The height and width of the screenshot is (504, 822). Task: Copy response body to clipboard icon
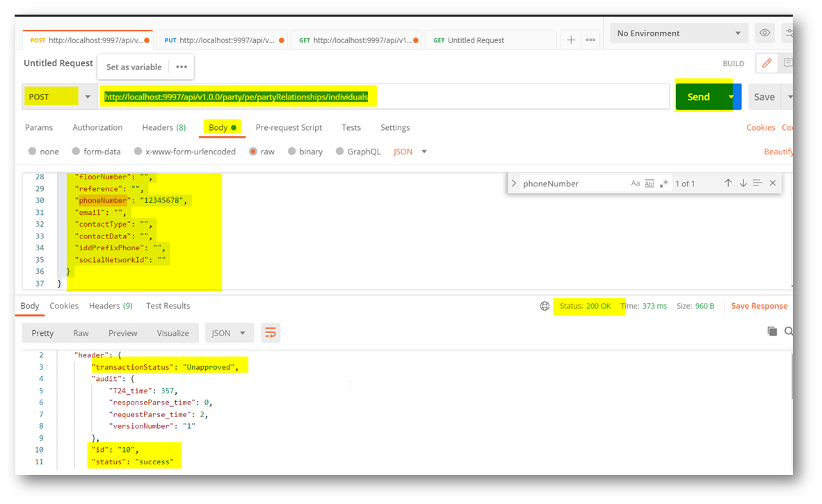(x=771, y=332)
